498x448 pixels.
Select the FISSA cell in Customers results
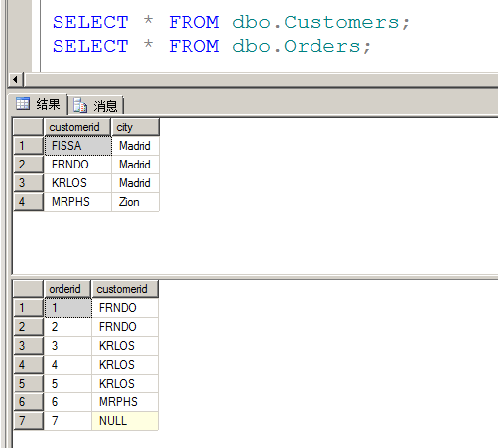(78, 146)
